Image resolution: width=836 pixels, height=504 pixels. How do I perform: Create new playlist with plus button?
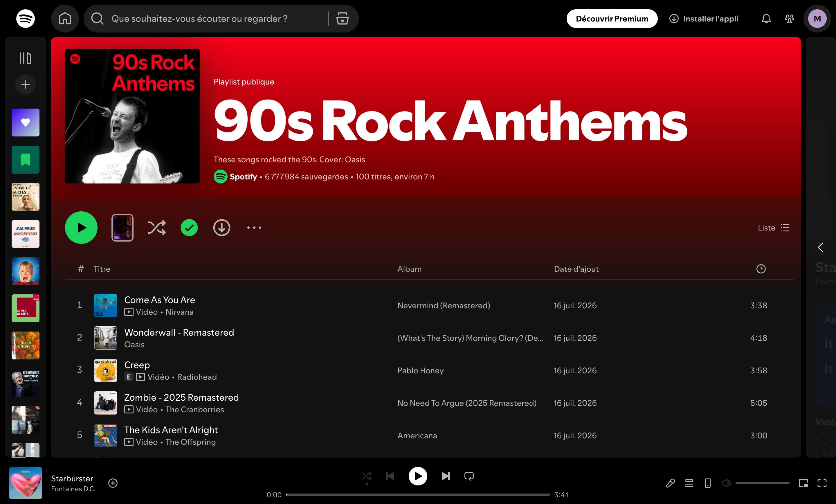(x=26, y=84)
